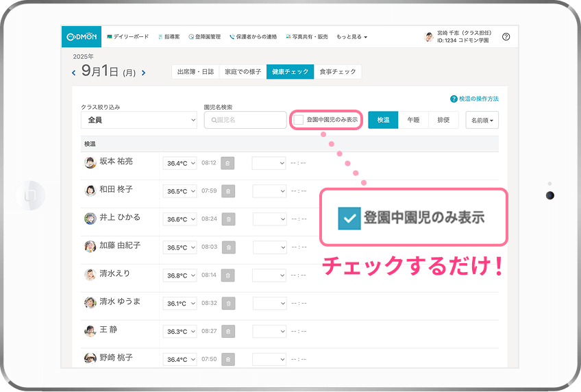Open the 名前順 sort dropdown

482,120
